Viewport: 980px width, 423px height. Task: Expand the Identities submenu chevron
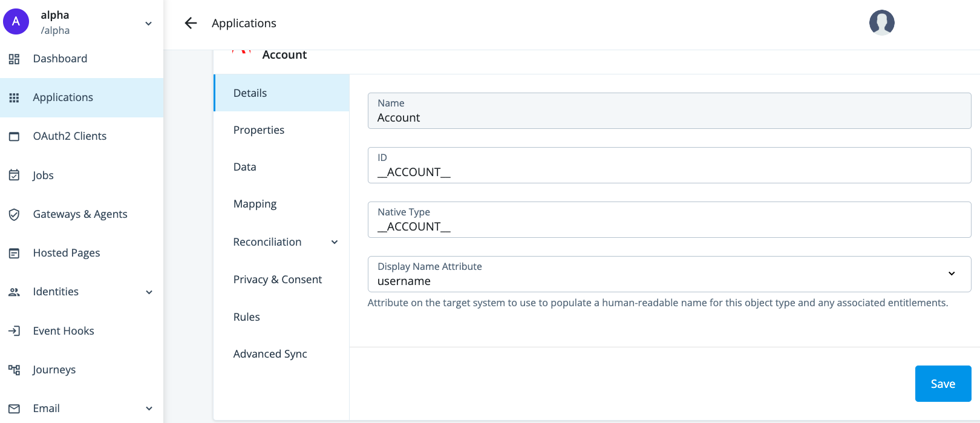point(149,292)
